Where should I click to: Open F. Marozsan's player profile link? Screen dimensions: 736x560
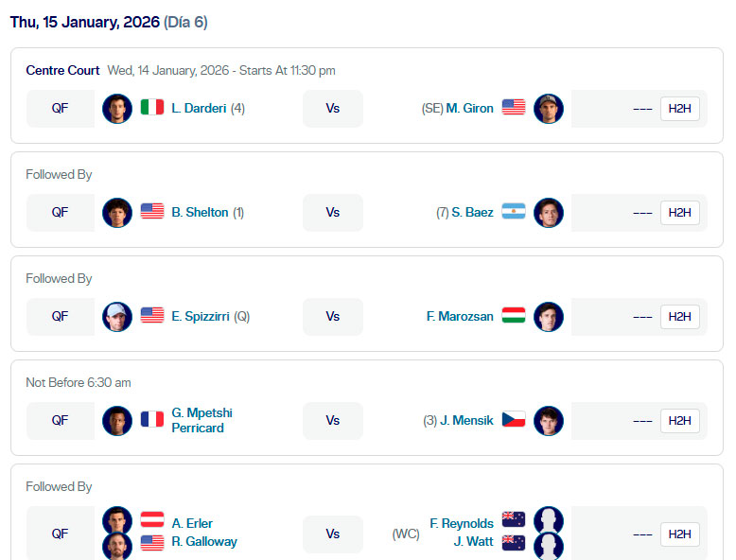click(460, 316)
